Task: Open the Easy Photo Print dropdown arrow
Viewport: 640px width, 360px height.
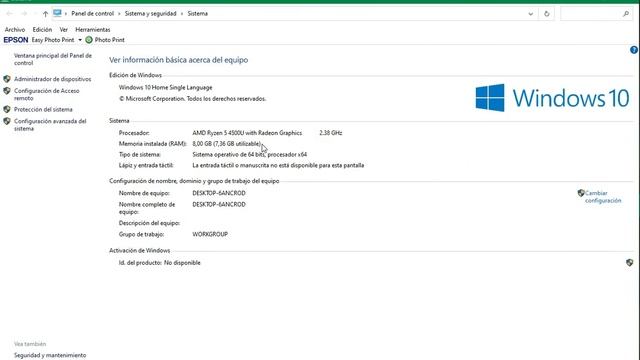Action: [x=80, y=40]
